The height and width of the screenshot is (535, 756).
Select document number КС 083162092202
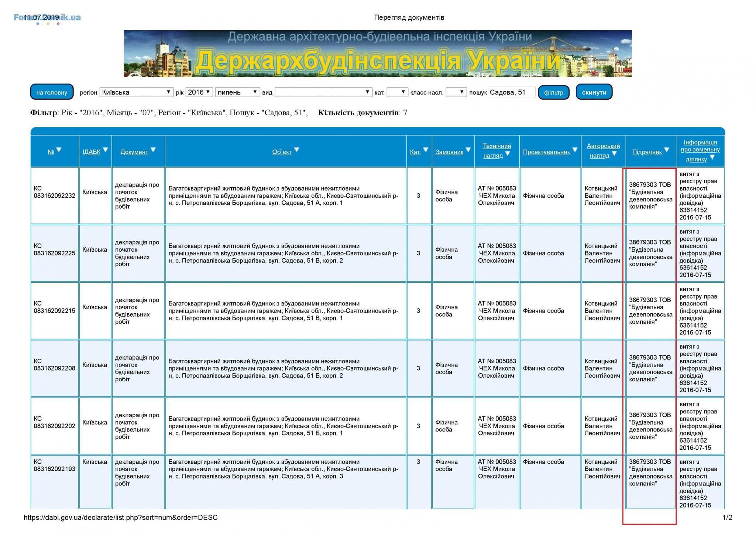click(54, 422)
